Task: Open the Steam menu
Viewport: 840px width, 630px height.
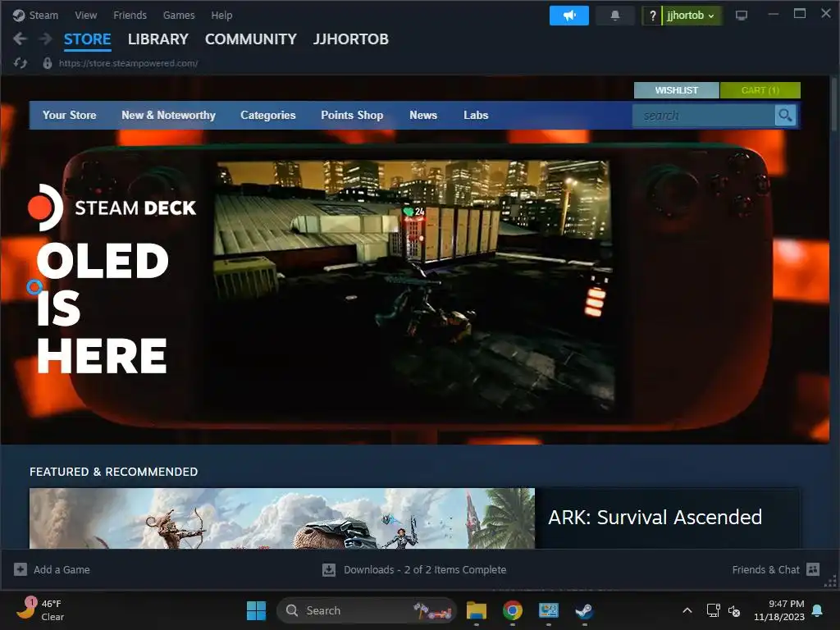Action: 43,16
